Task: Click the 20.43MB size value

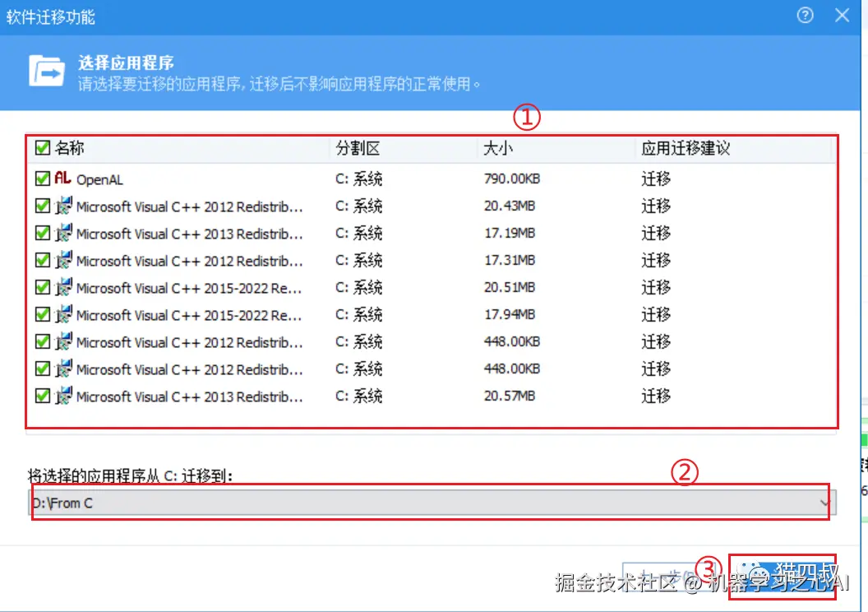Action: pyautogui.click(x=510, y=206)
